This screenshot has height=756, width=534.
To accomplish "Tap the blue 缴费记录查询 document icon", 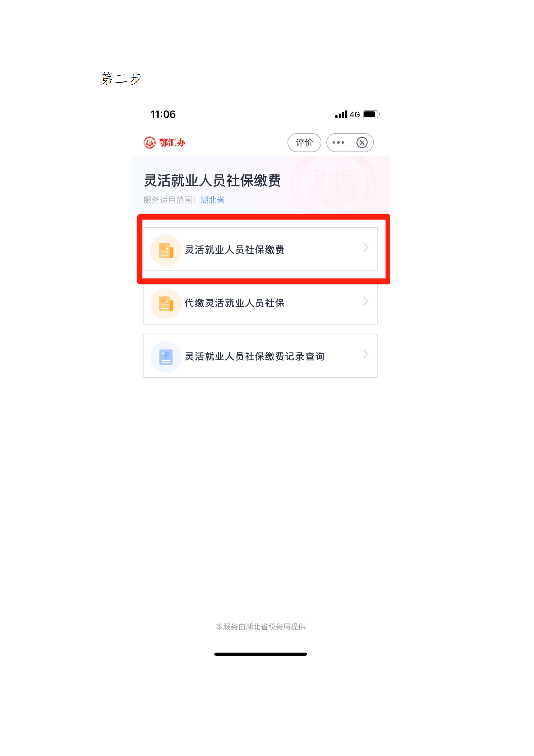I will click(x=166, y=357).
